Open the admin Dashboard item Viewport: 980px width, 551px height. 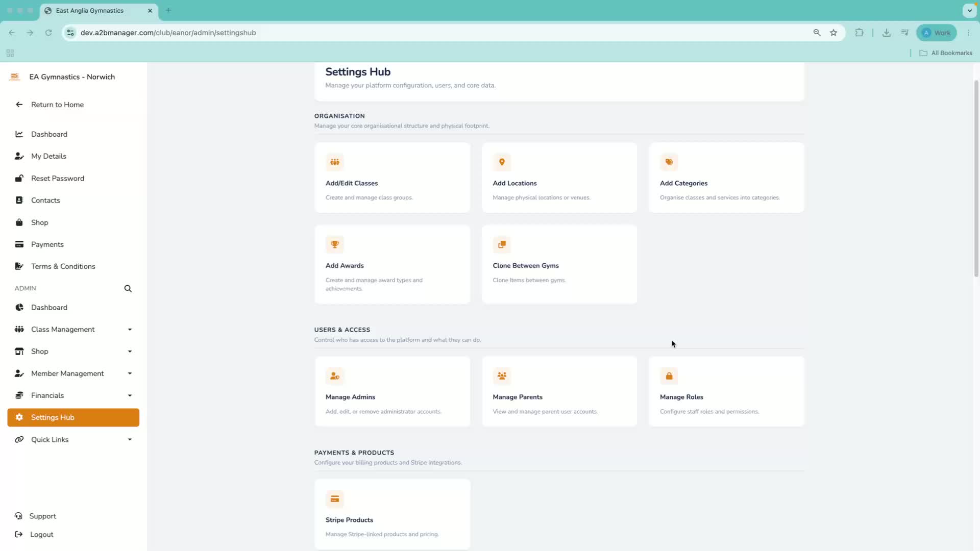pos(73,308)
